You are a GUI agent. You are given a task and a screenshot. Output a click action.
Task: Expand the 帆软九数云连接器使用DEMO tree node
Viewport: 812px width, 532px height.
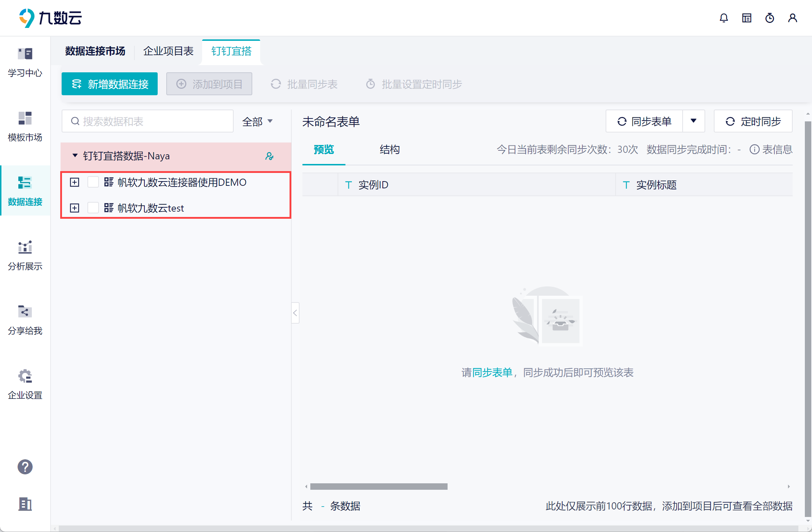click(75, 182)
